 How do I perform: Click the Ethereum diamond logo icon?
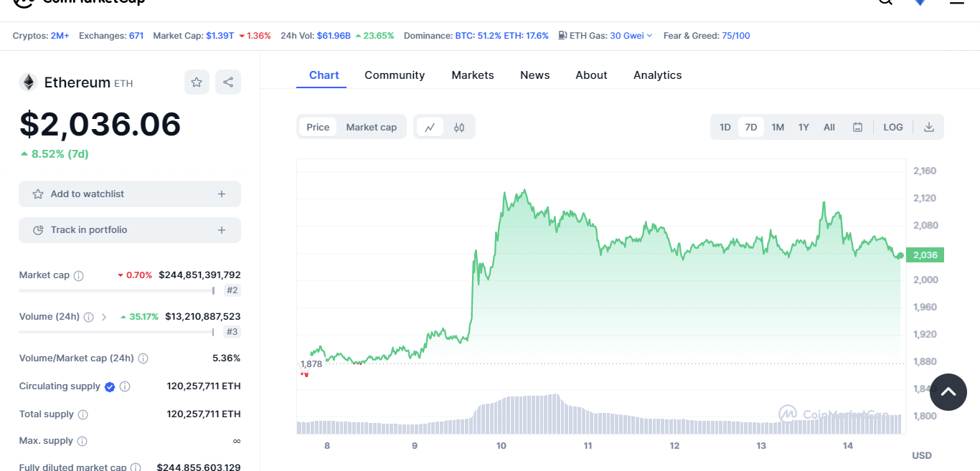pyautogui.click(x=28, y=82)
